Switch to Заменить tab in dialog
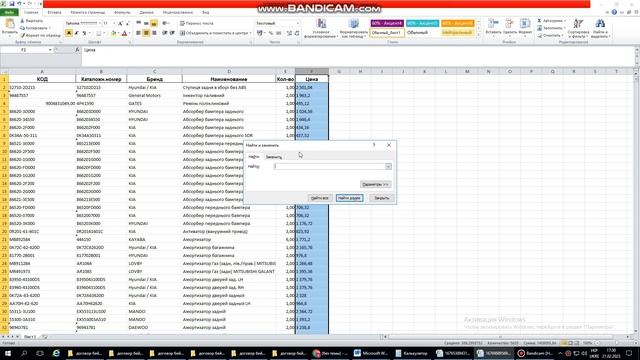The height and width of the screenshot is (360, 640). tap(273, 157)
